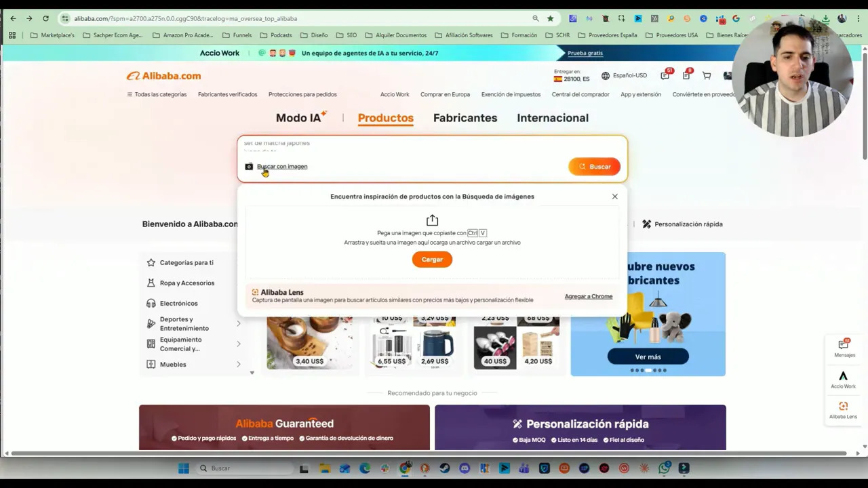Click in the Alibaba search text field
This screenshot has height=488, width=868.
click(x=432, y=146)
